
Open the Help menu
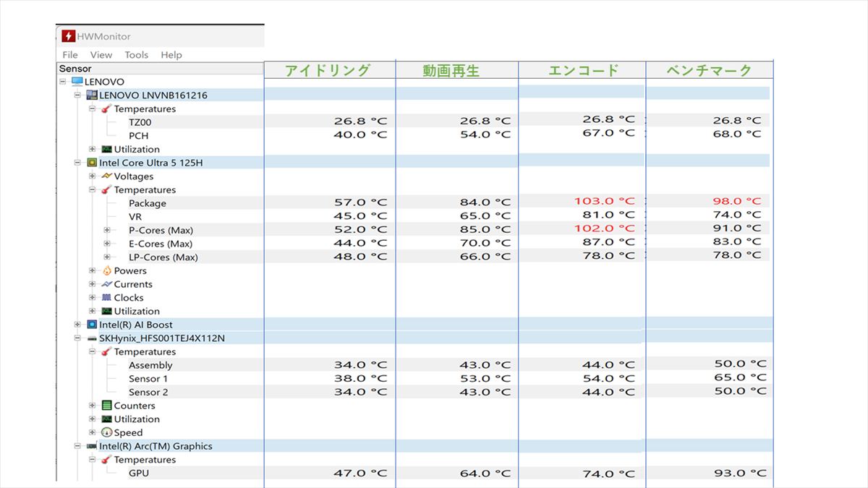click(x=171, y=55)
